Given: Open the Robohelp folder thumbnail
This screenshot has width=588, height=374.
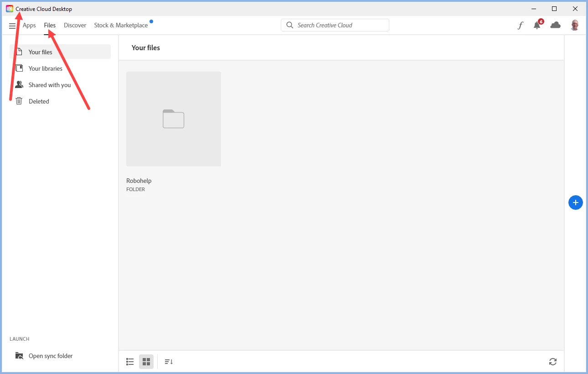Looking at the screenshot, I should pyautogui.click(x=174, y=119).
